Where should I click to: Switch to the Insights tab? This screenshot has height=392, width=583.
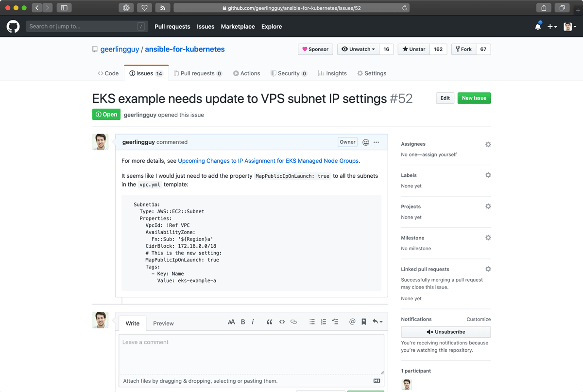tap(332, 73)
